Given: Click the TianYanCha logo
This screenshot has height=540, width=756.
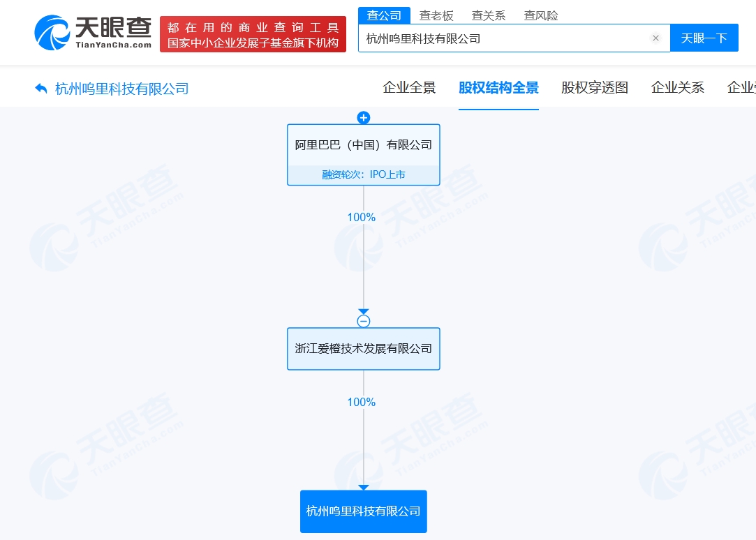Looking at the screenshot, I should click(93, 32).
